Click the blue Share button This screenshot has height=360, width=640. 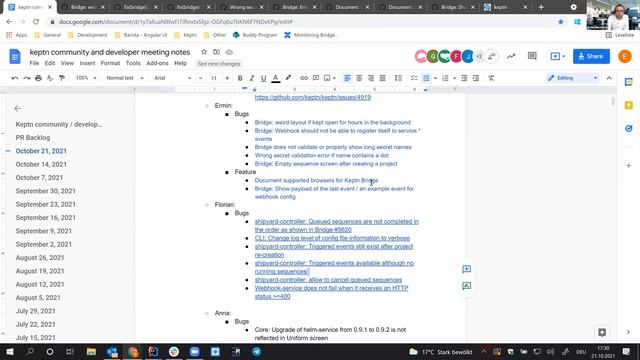(x=591, y=56)
